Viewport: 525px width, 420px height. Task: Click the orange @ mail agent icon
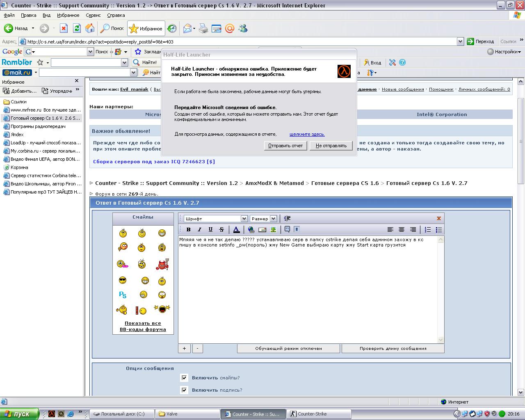click(230, 28)
